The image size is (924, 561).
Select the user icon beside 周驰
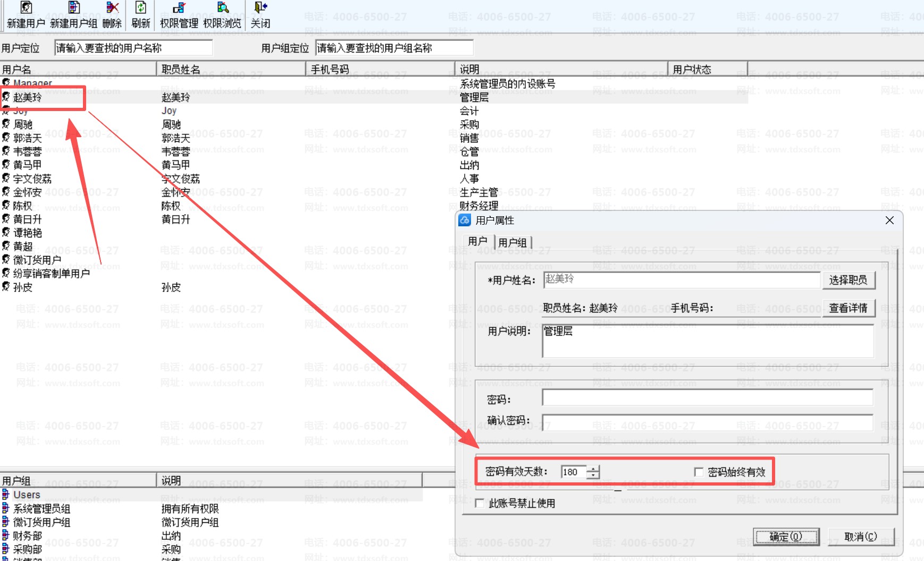coord(6,124)
